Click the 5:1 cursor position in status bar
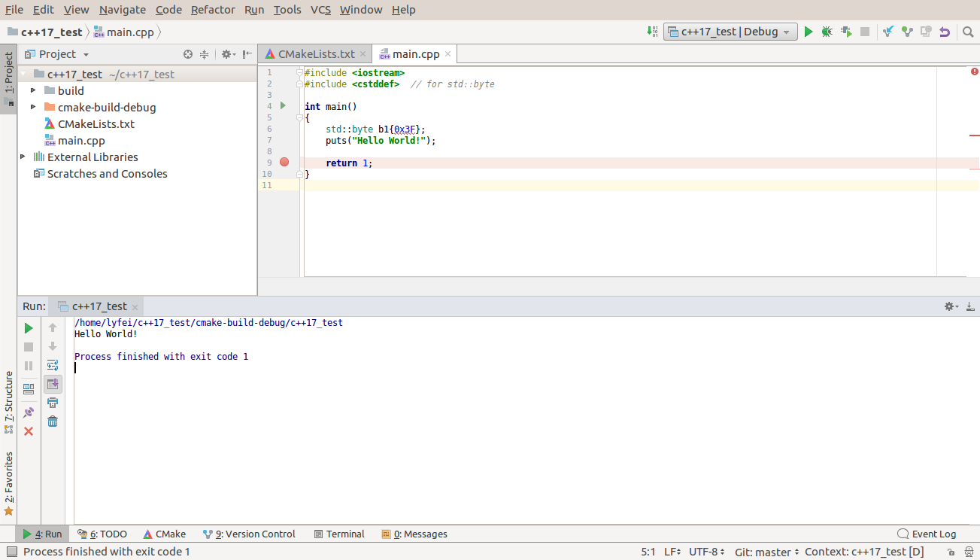The height and width of the screenshot is (560, 980). pyautogui.click(x=648, y=552)
